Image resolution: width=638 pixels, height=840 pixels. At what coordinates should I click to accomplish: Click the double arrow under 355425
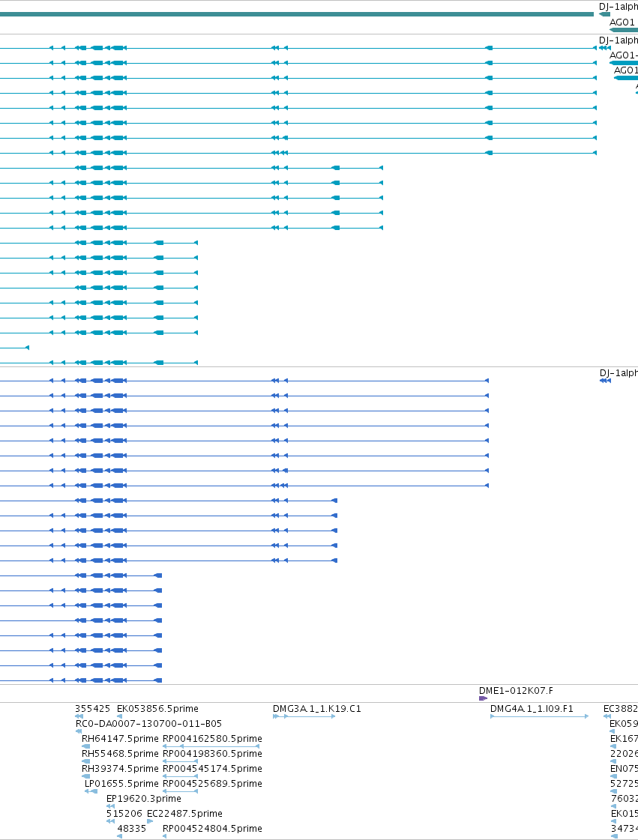coord(79,716)
